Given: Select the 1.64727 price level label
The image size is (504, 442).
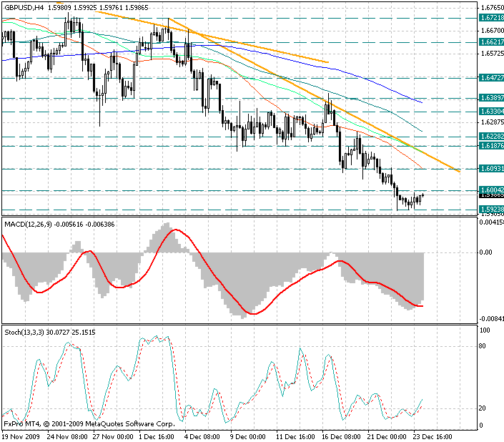Looking at the screenshot, I should click(x=491, y=77).
